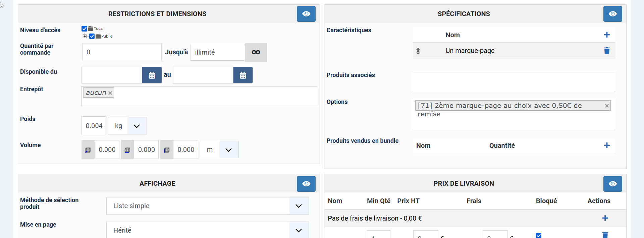Add a new characteristic with plus icon
Screen dimensions: 644x238
[606, 35]
